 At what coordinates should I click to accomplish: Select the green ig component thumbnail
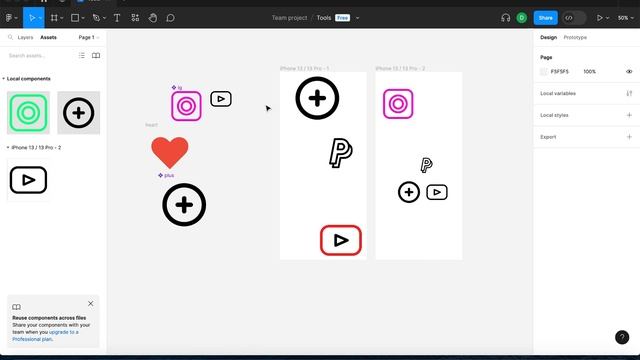tap(28, 113)
